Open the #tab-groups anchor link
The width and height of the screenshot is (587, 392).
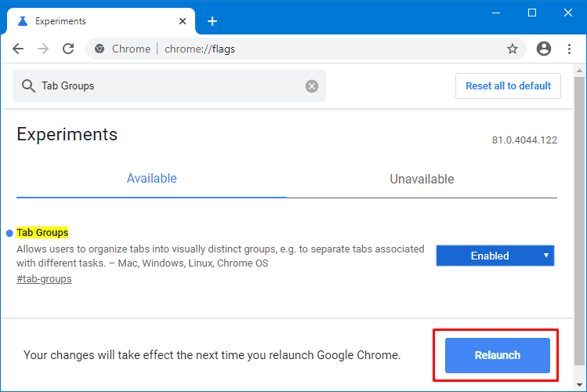44,279
